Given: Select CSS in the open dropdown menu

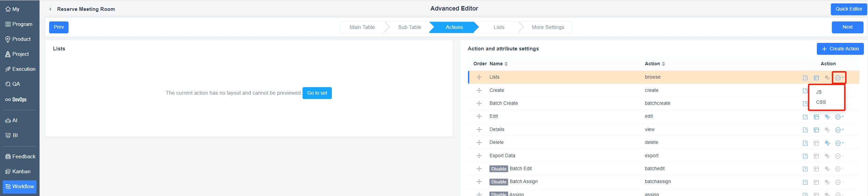Looking at the screenshot, I should pyautogui.click(x=821, y=102).
